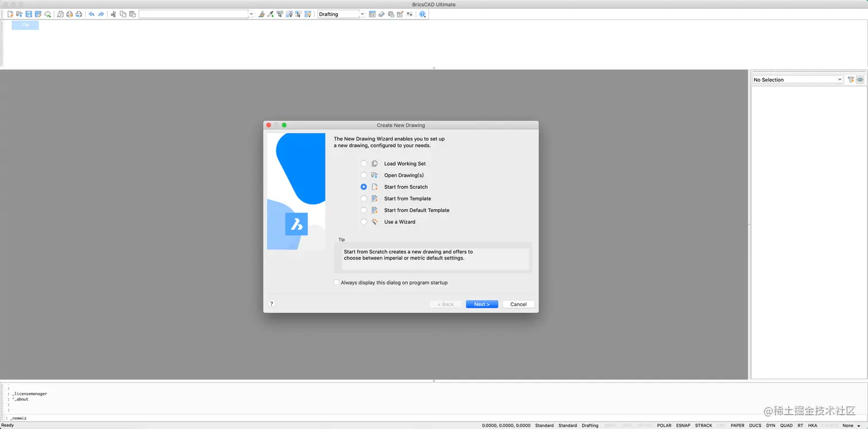Click the properties panel icon after Drafting dropdown
This screenshot has width=868, height=429.
coord(372,14)
